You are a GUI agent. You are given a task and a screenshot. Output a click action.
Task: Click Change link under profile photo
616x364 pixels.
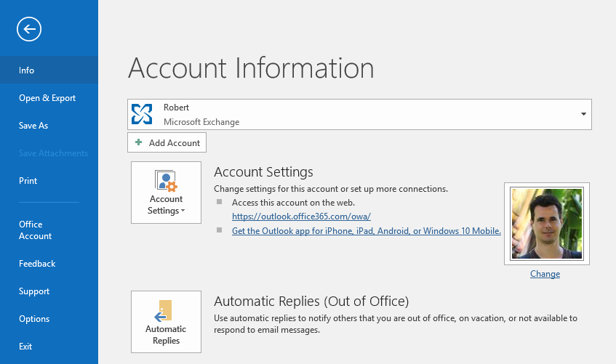point(545,274)
